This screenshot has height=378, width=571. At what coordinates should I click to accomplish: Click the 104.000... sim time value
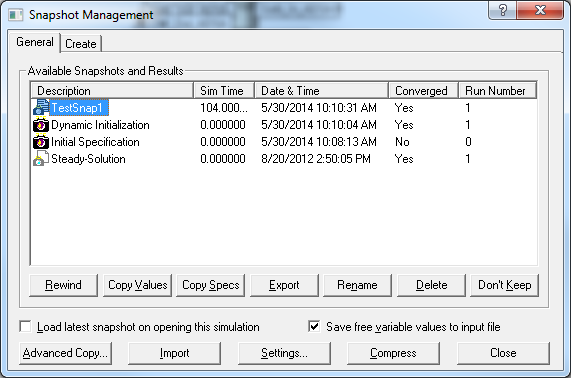click(x=224, y=108)
